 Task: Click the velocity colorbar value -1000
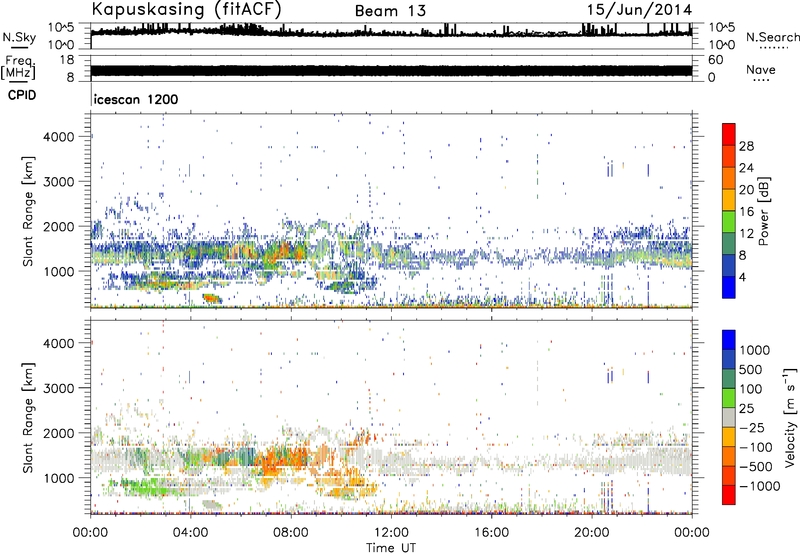tap(760, 486)
